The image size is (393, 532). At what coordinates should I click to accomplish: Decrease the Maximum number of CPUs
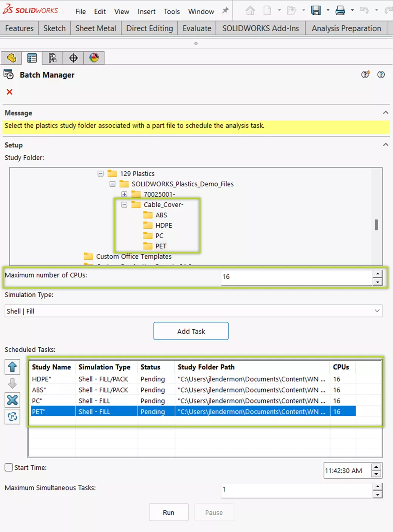pos(378,282)
